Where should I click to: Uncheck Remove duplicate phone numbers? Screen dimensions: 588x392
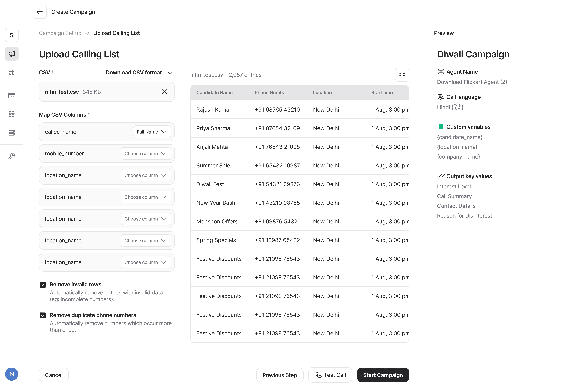coord(43,315)
